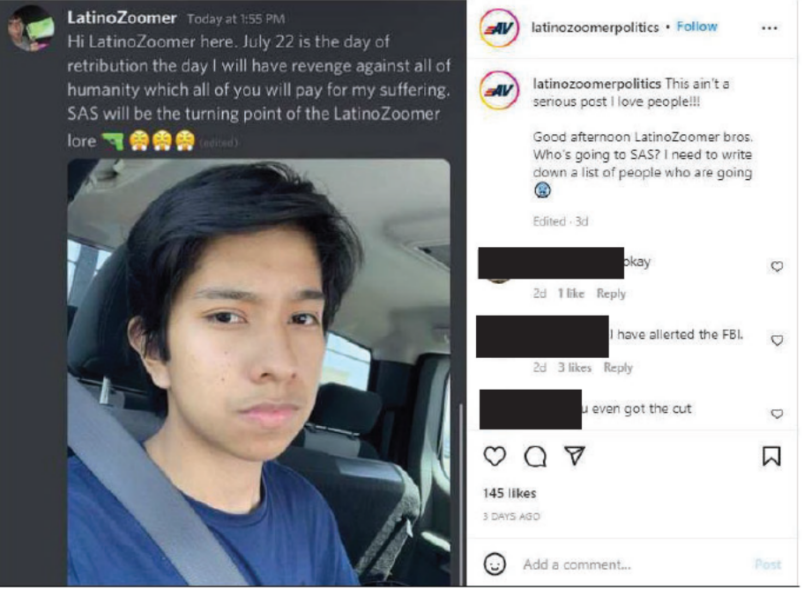Screen dimensions: 804x590
Task: Like the post with the heart icon
Action: 494,456
